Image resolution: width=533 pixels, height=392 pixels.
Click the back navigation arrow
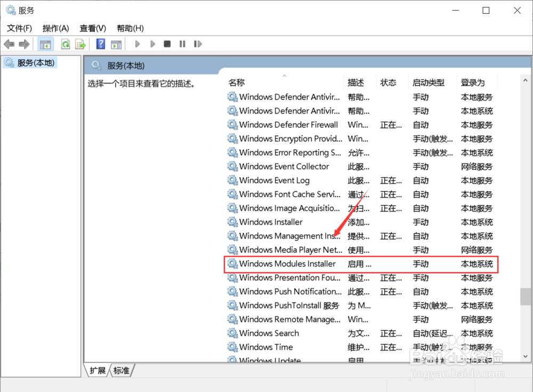(x=9, y=44)
